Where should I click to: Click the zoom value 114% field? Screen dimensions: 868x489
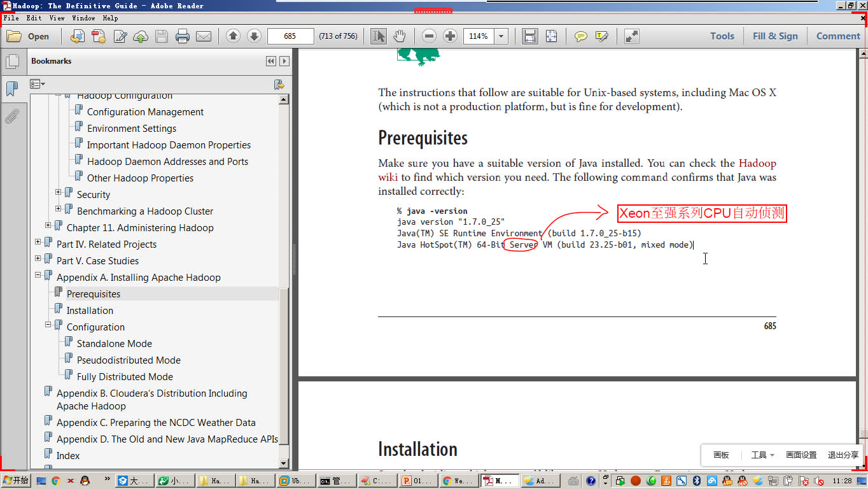pos(479,36)
